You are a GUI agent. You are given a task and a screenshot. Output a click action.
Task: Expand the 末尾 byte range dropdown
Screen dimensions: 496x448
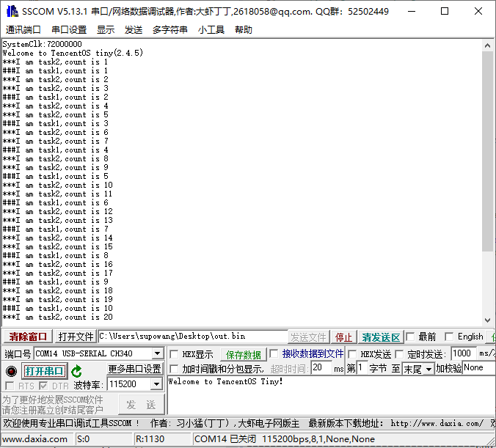click(x=428, y=369)
